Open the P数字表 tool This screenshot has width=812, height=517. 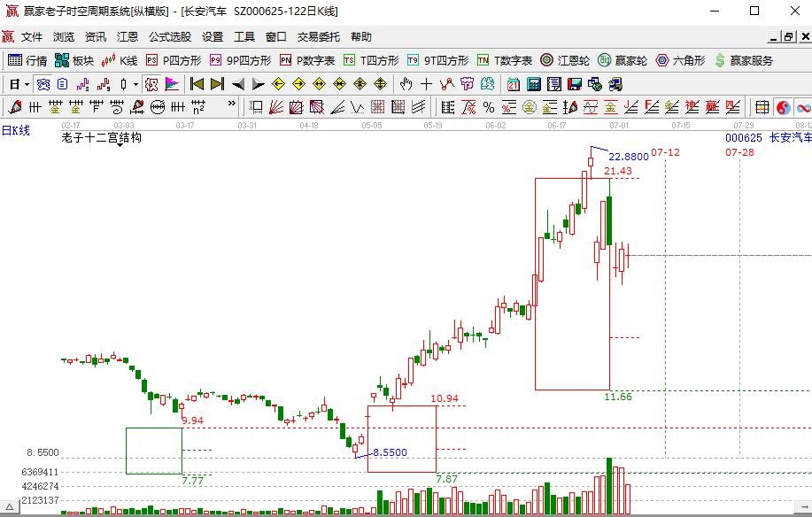(x=307, y=60)
